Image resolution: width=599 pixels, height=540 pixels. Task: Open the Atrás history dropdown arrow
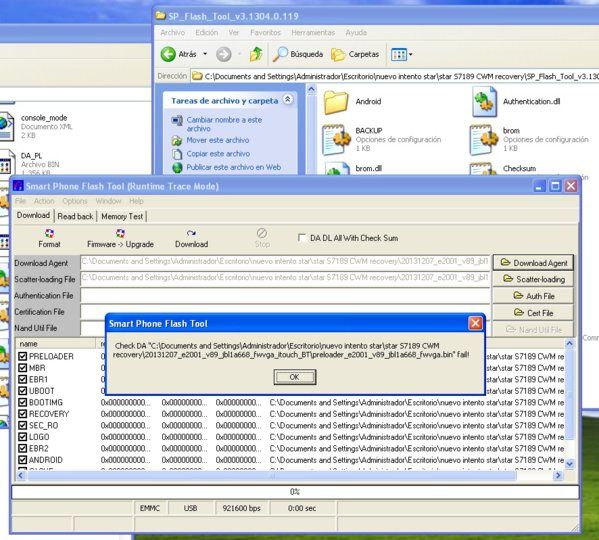point(205,54)
